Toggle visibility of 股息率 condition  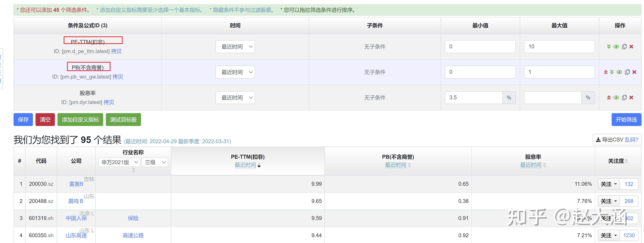[616, 98]
